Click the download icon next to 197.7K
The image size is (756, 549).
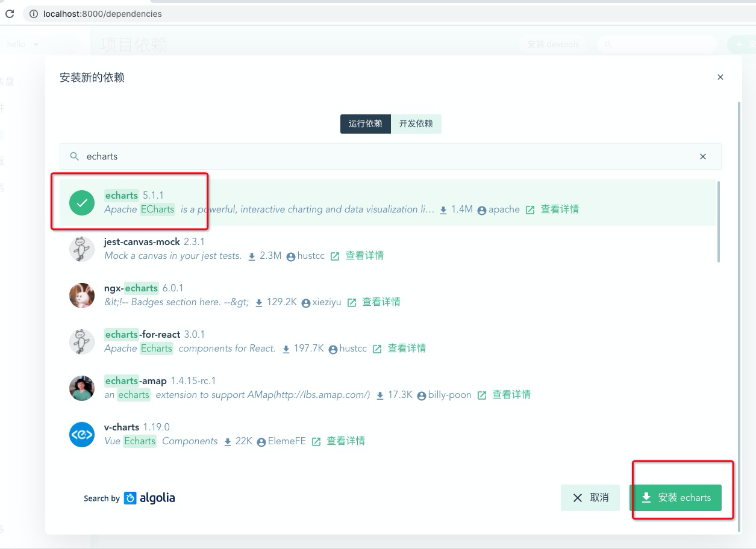[x=287, y=349]
